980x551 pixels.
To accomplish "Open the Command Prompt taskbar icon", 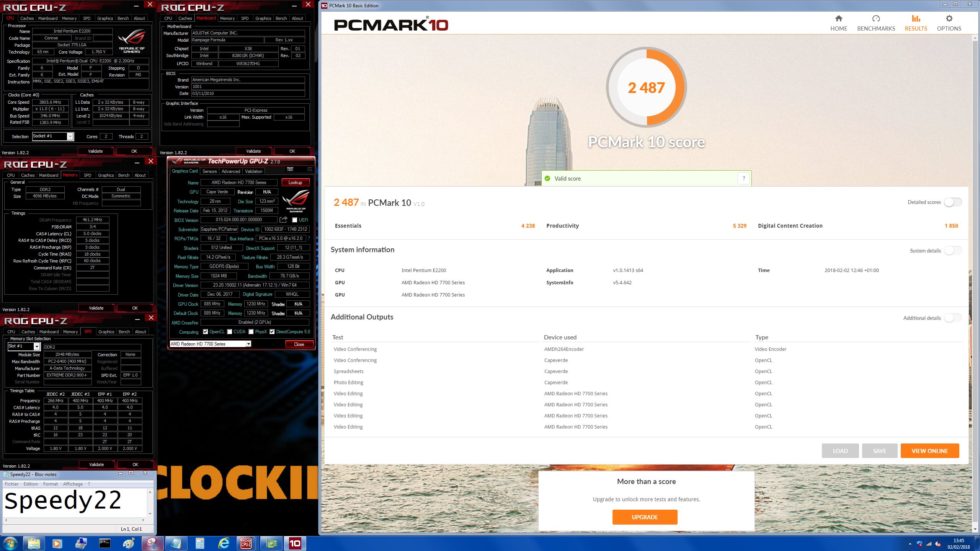I will tap(105, 543).
